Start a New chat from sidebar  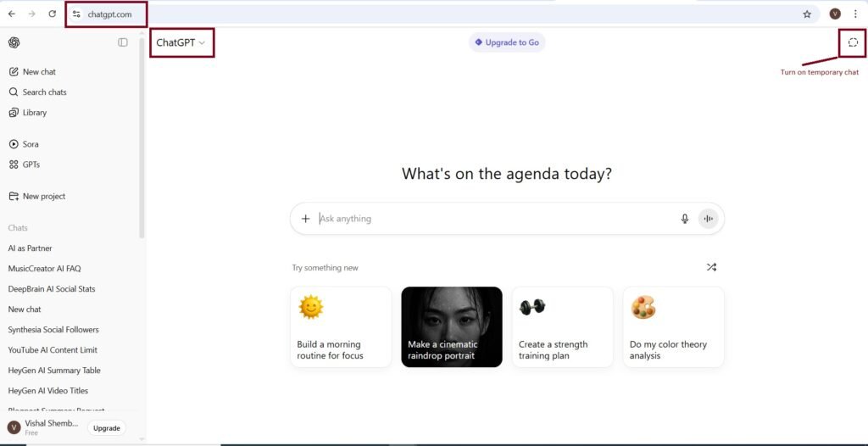pyautogui.click(x=39, y=72)
